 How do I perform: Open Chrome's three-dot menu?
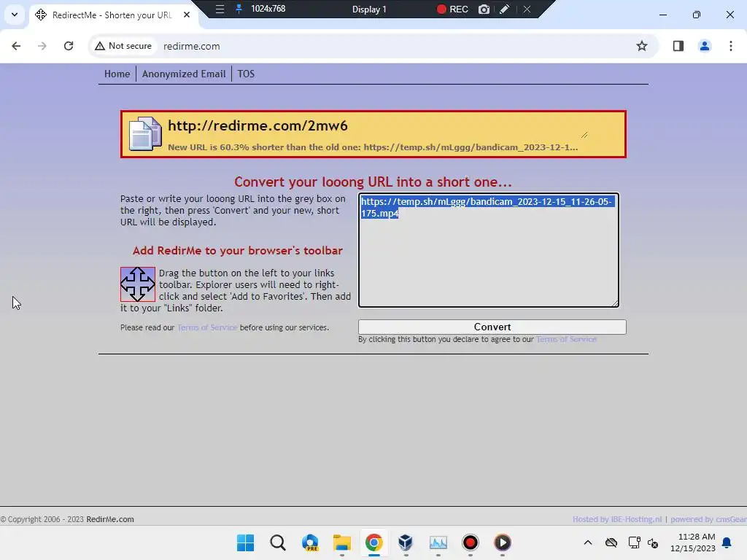730,46
